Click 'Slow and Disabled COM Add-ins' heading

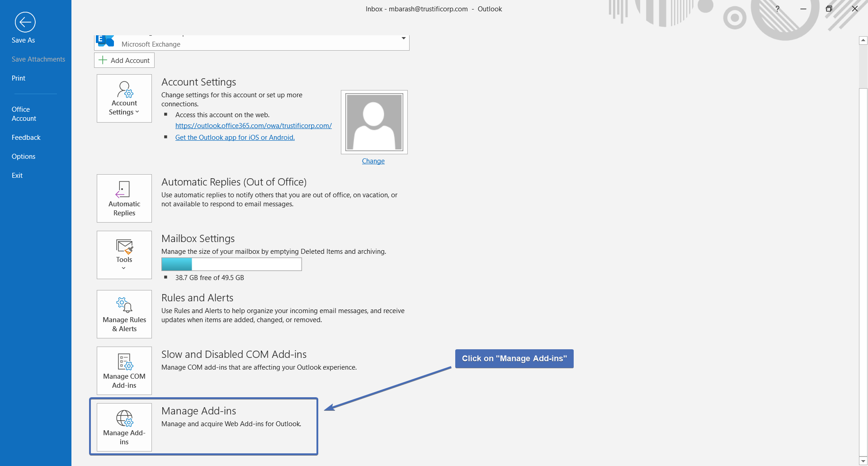[x=234, y=355]
